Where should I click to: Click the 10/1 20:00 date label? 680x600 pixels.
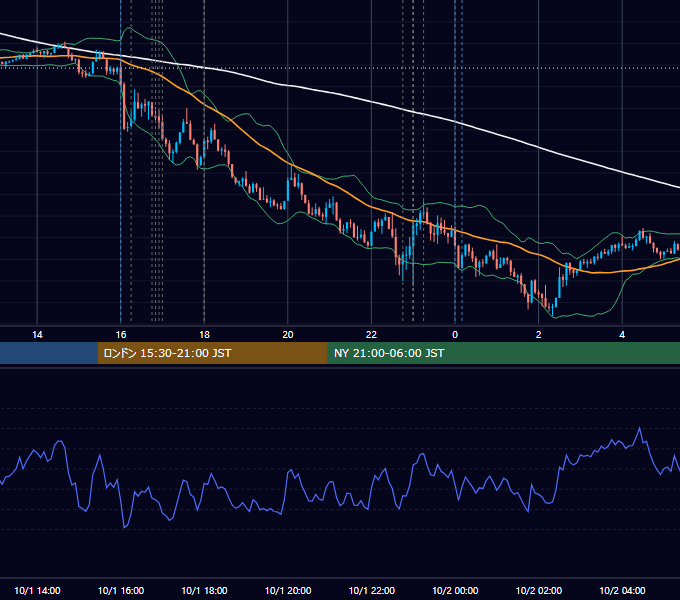coord(288,590)
